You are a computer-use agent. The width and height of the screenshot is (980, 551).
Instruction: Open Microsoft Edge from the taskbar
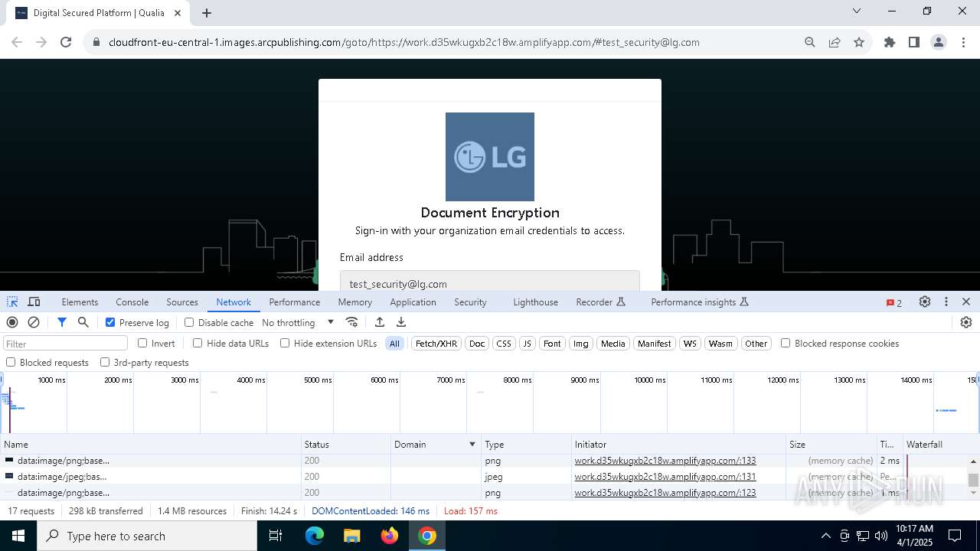(x=315, y=536)
